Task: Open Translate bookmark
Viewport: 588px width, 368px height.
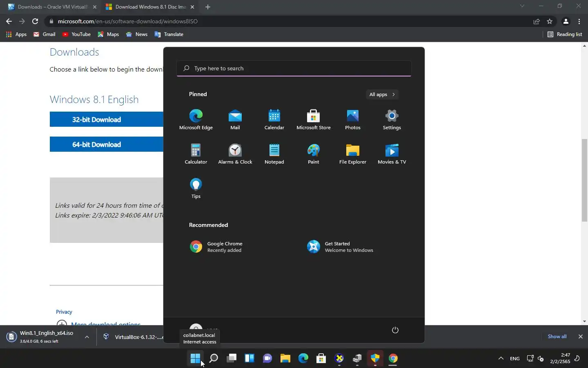Action: coord(169,34)
